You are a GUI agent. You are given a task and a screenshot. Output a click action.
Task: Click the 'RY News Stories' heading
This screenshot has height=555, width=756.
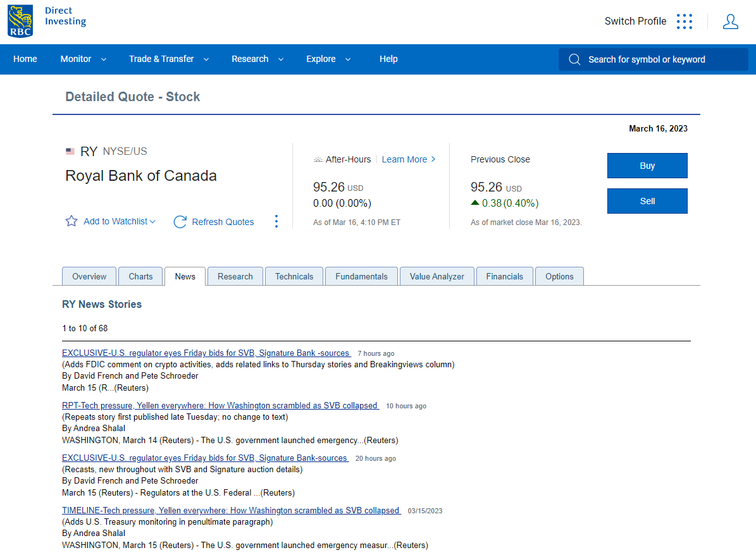tap(102, 305)
